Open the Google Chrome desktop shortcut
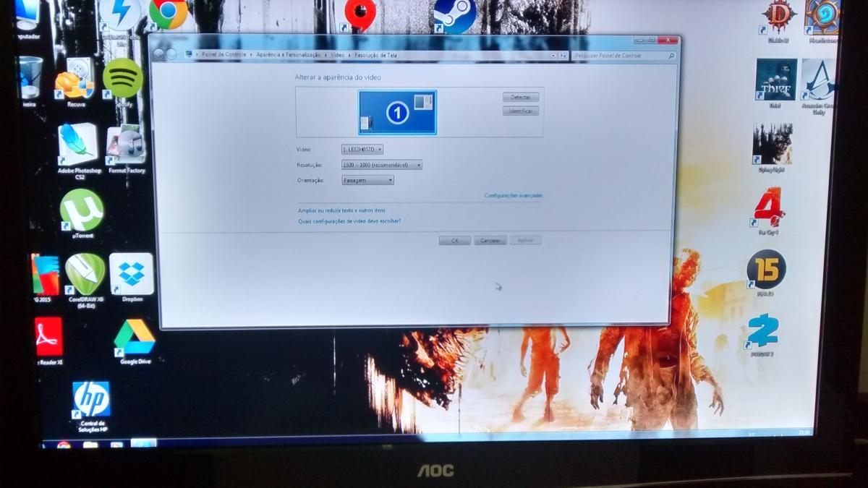Viewport: 868px width, 488px height. 169,13
